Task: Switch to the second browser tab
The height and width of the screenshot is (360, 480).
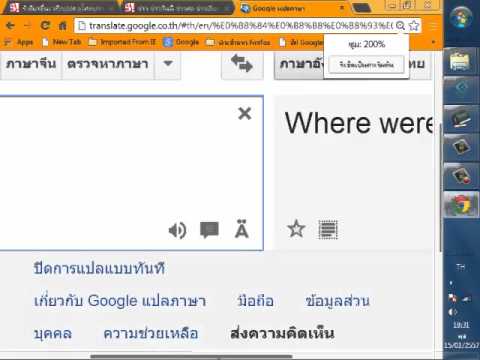Action: tap(177, 8)
